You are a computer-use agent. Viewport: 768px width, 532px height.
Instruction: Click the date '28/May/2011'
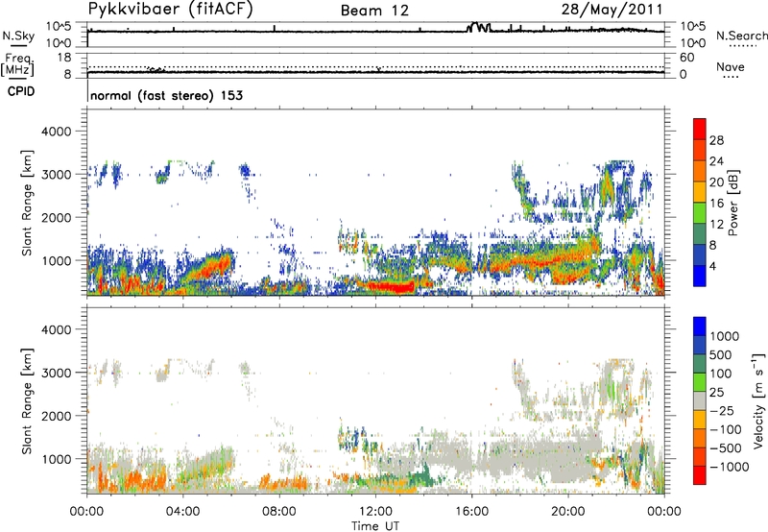pos(612,10)
